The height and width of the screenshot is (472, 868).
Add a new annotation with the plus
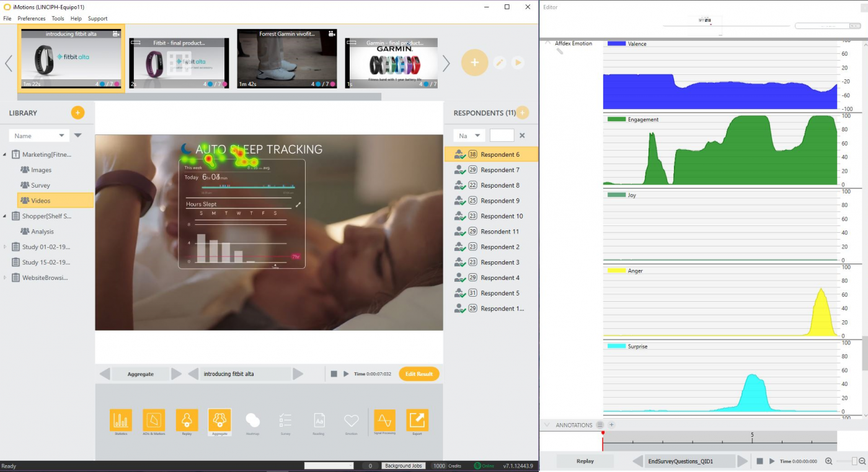(611, 425)
